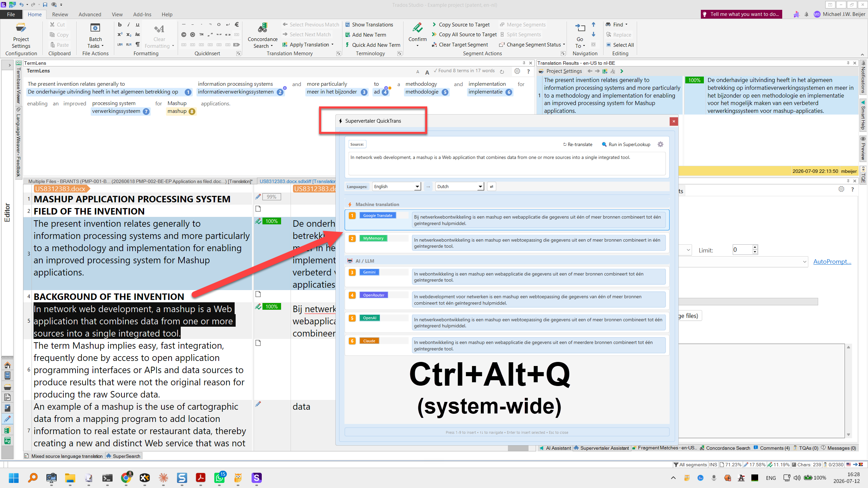Click the green next-match arrow in Translation Results
868x488 pixels.
(x=622, y=71)
